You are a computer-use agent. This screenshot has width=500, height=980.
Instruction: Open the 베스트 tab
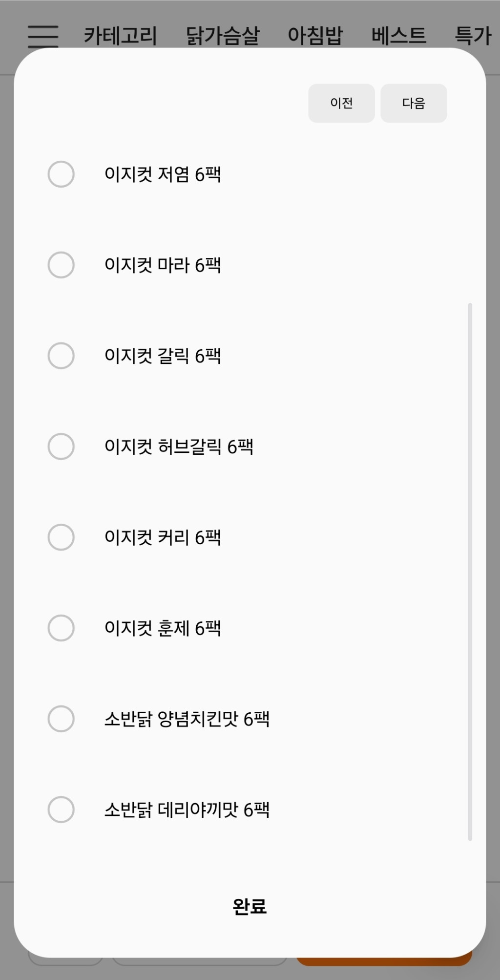(x=399, y=36)
